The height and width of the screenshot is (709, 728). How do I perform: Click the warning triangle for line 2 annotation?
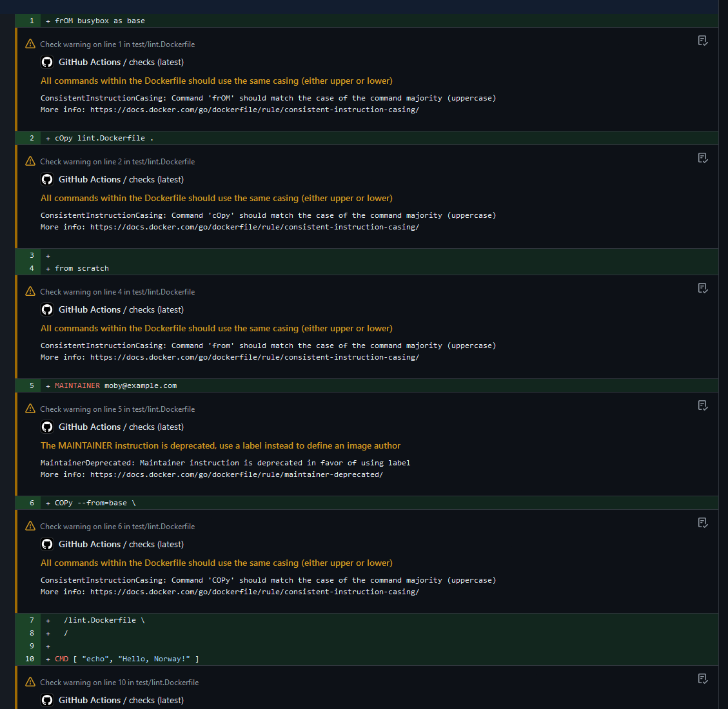(x=30, y=161)
